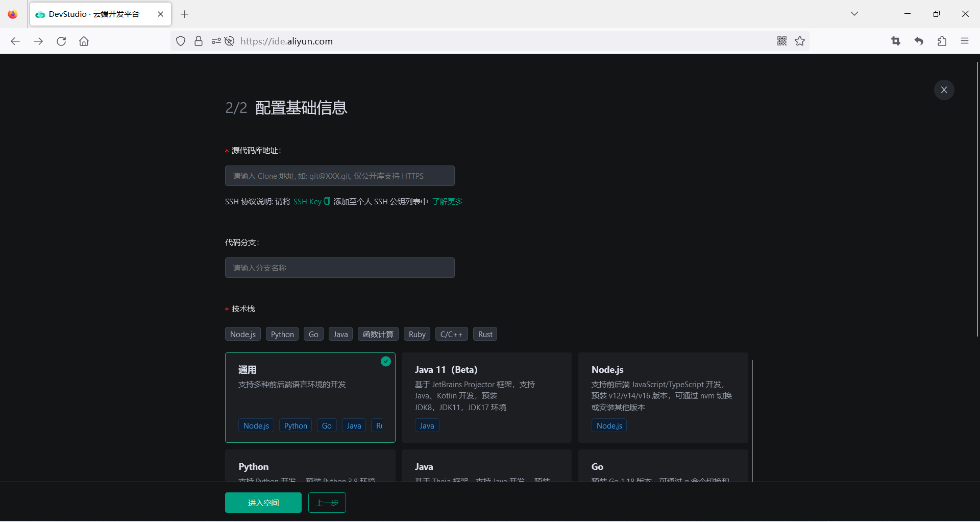980x522 pixels.
Task: Filter tech stack by Python tag
Action: point(282,334)
